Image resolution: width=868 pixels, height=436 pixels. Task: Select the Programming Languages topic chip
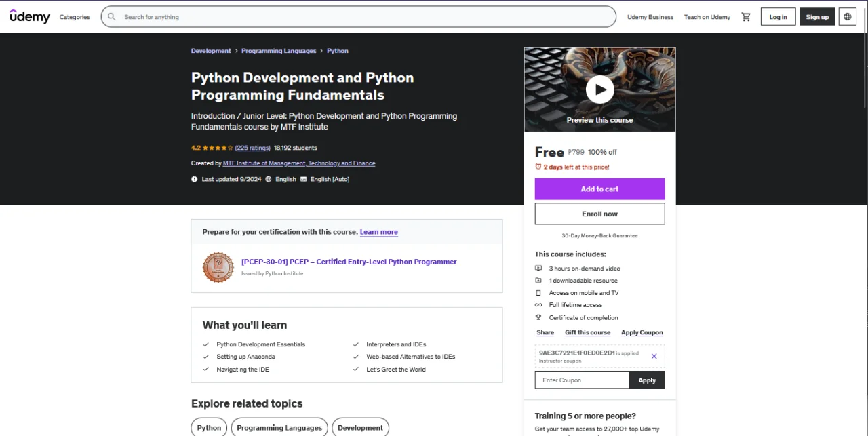pyautogui.click(x=279, y=428)
